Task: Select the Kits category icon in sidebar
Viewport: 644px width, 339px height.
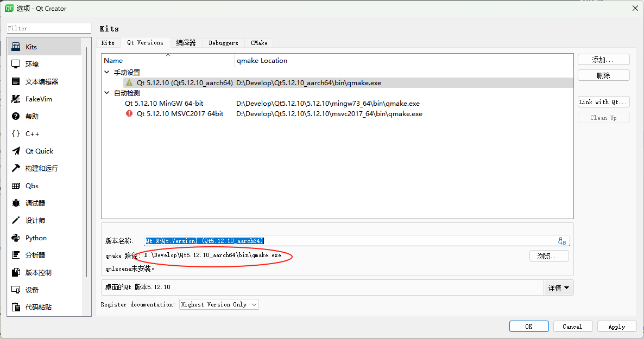Action: 16,47
